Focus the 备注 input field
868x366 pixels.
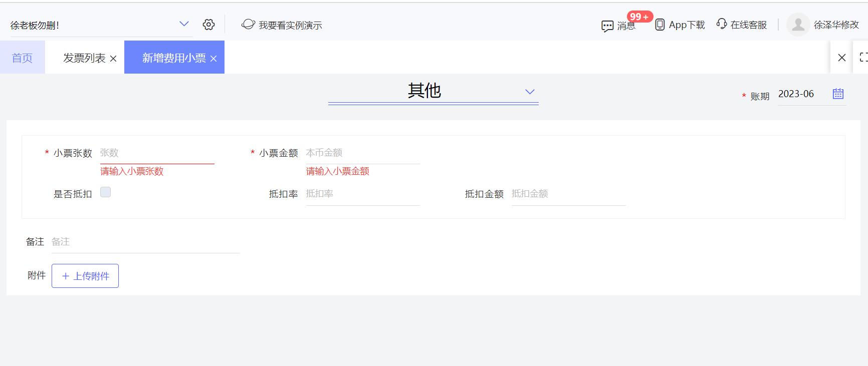pos(145,242)
